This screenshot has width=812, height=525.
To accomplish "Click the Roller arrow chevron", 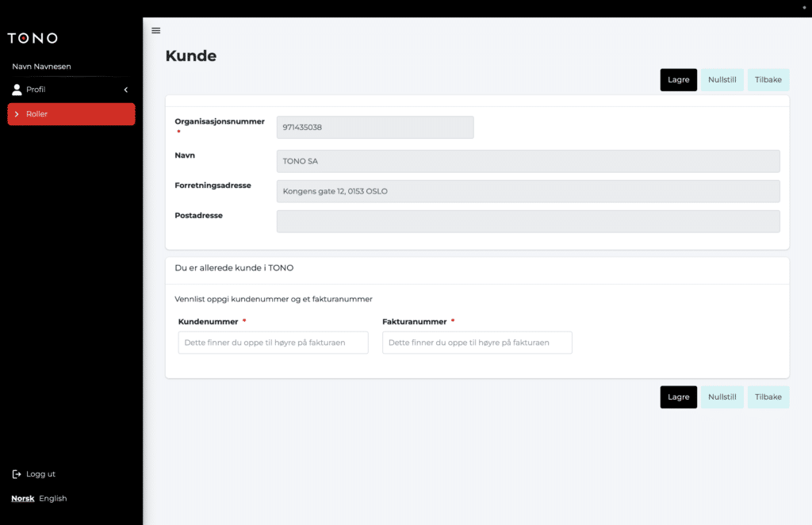I will click(17, 114).
